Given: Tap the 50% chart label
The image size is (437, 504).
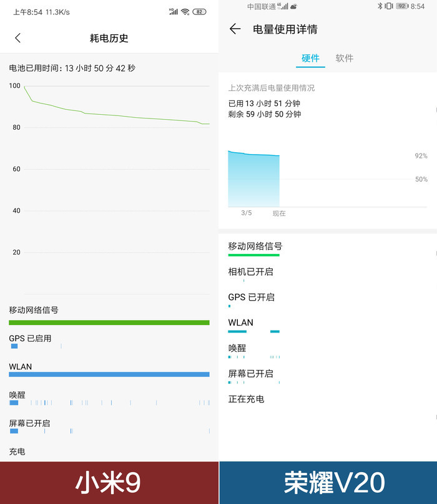Looking at the screenshot, I should (421, 180).
